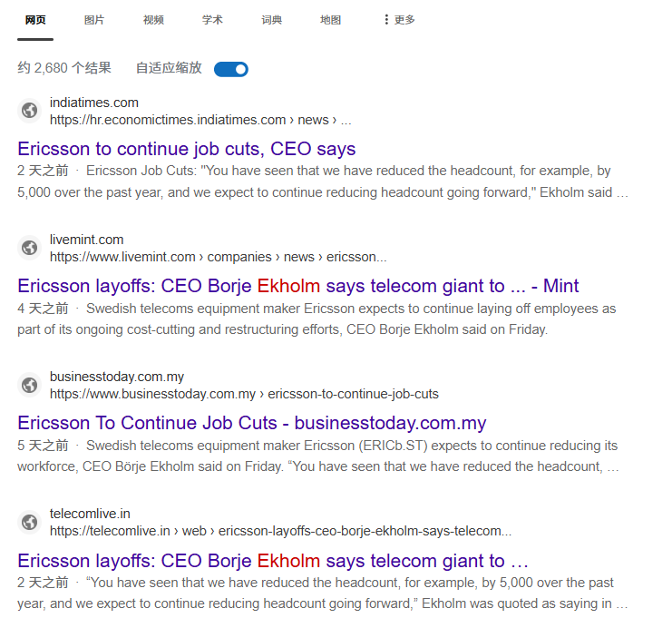Open 'Ericsson To Continue Job Cuts - businesstoday.com.my'
Image resolution: width=672 pixels, height=618 pixels.
pyautogui.click(x=252, y=423)
